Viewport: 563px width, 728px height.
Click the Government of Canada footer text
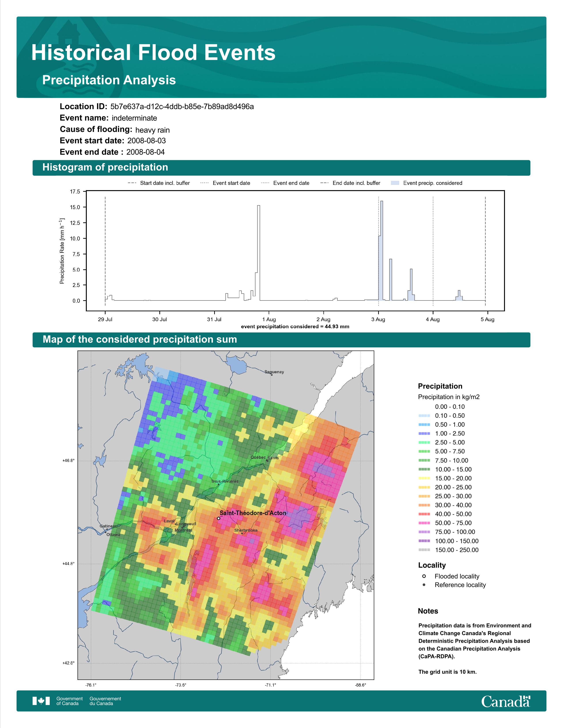tap(69, 701)
